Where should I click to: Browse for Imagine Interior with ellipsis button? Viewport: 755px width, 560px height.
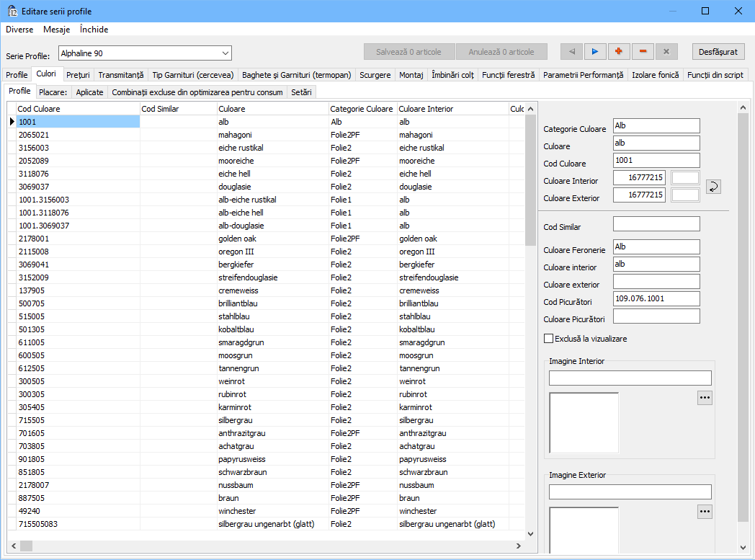pyautogui.click(x=705, y=398)
